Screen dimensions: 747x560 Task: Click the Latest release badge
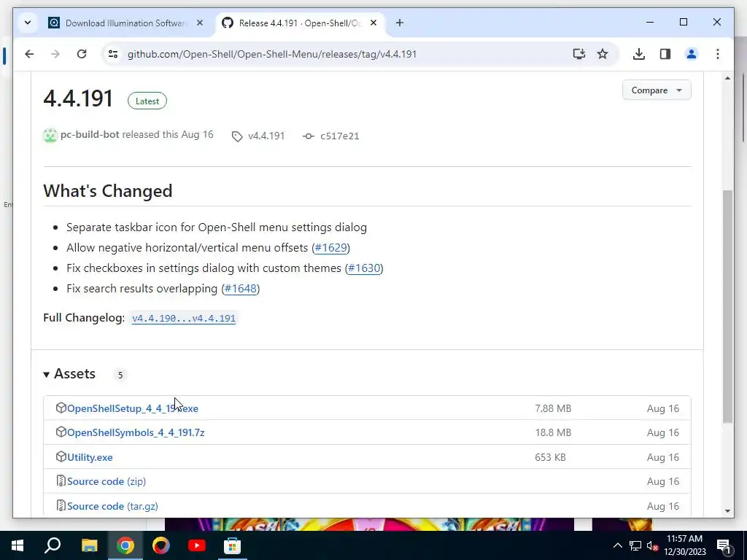[147, 101]
